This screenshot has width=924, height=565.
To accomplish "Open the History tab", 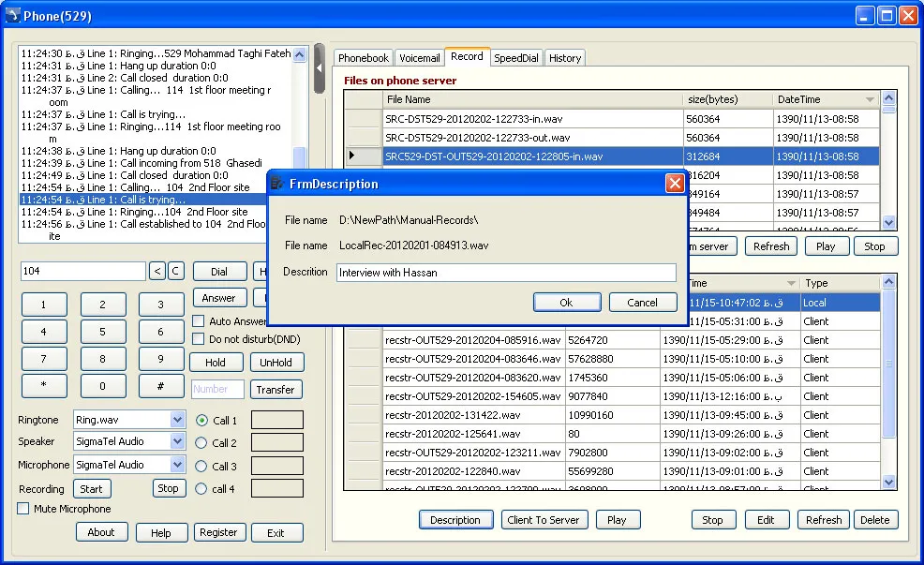I will (565, 58).
